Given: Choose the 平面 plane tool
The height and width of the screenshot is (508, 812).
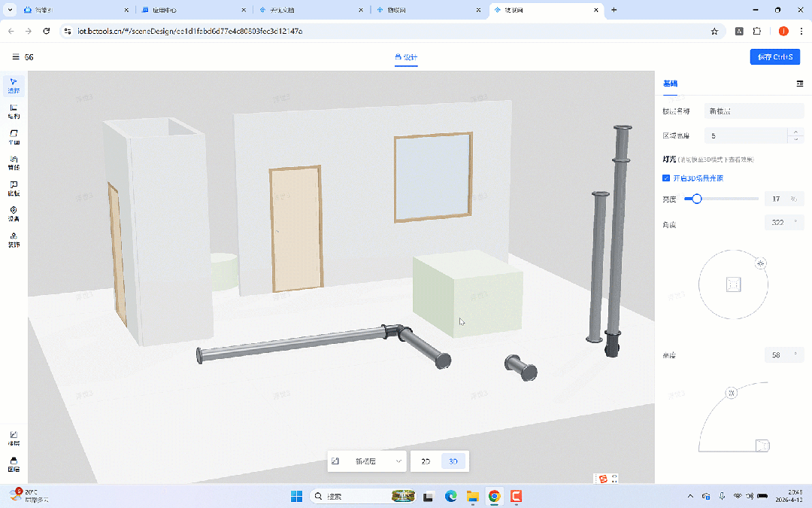Looking at the screenshot, I should pos(14,137).
